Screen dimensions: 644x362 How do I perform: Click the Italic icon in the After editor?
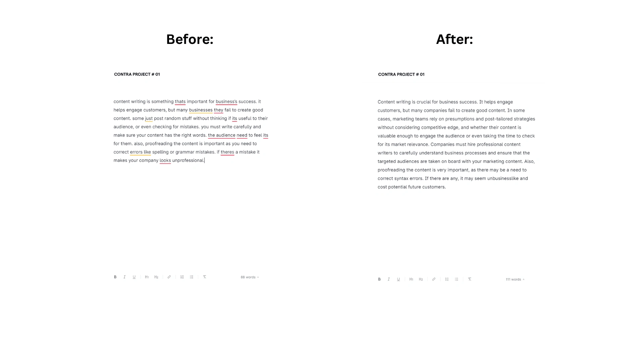389,279
